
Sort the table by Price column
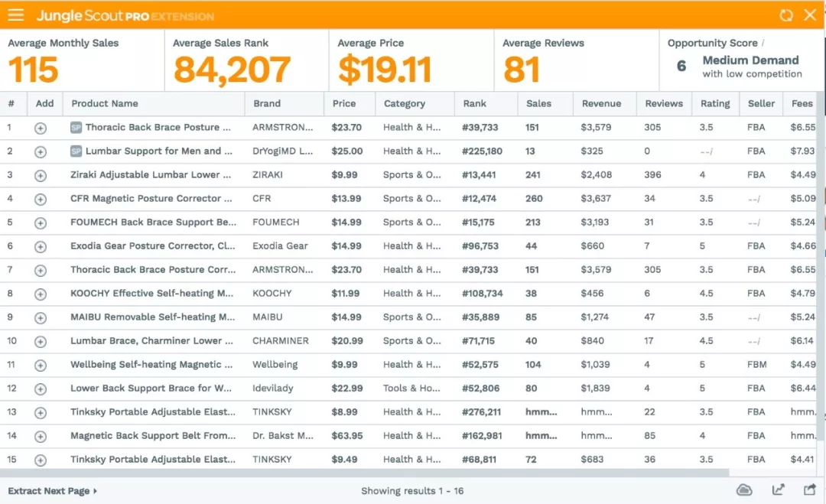[x=344, y=103]
